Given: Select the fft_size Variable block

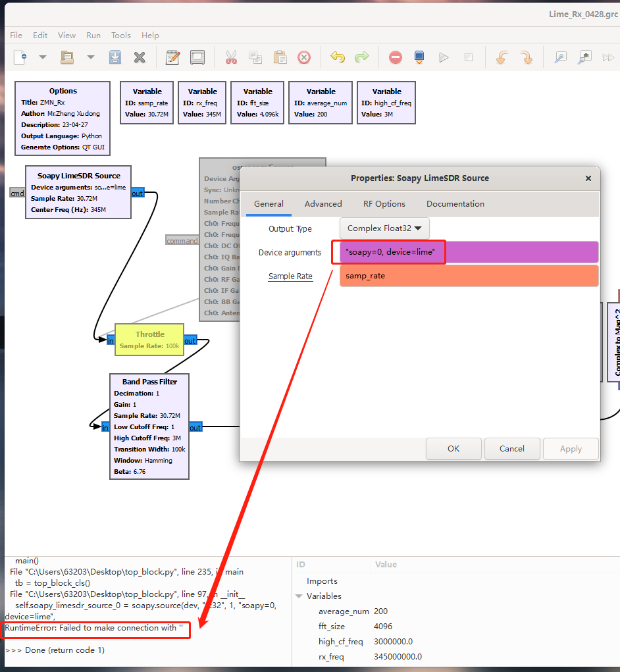Looking at the screenshot, I should (x=257, y=103).
